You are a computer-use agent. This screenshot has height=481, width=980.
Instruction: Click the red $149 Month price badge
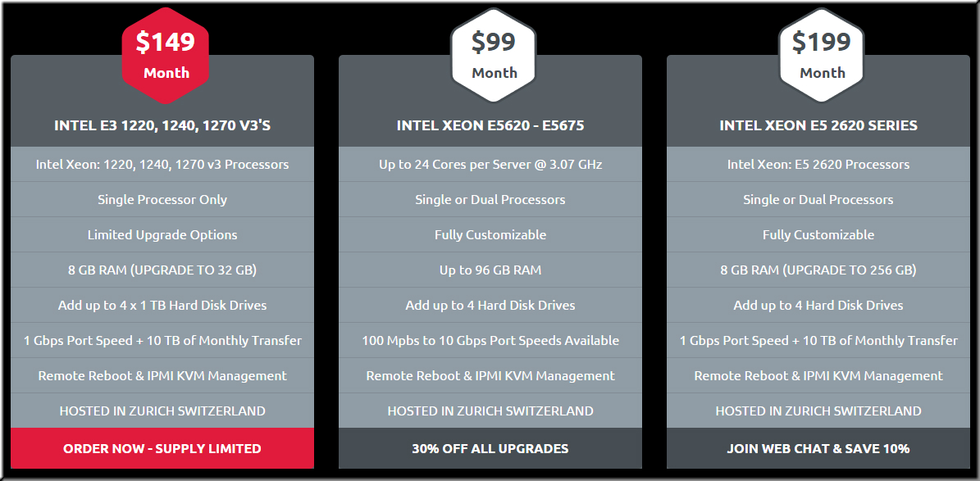pyautogui.click(x=165, y=56)
